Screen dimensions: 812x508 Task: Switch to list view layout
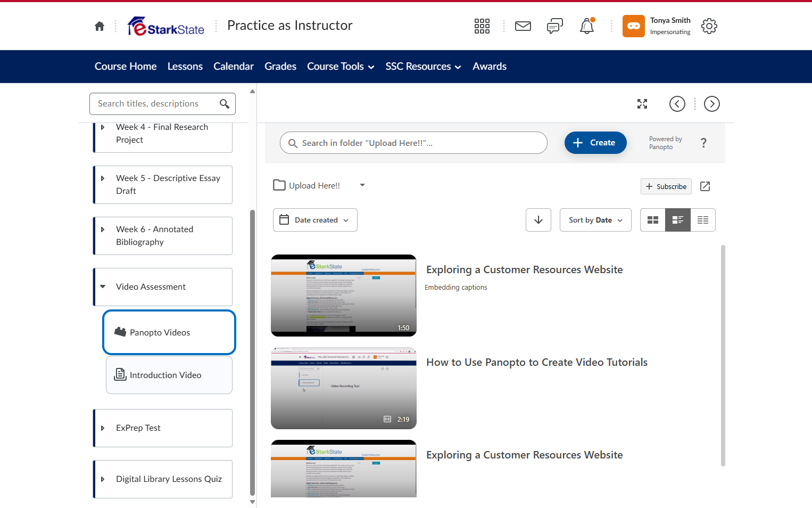(x=703, y=220)
